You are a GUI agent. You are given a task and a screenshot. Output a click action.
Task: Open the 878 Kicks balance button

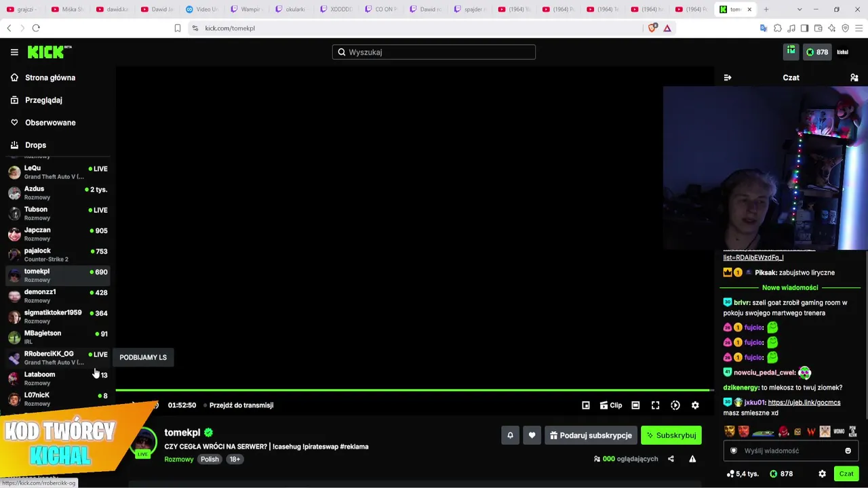(816, 52)
